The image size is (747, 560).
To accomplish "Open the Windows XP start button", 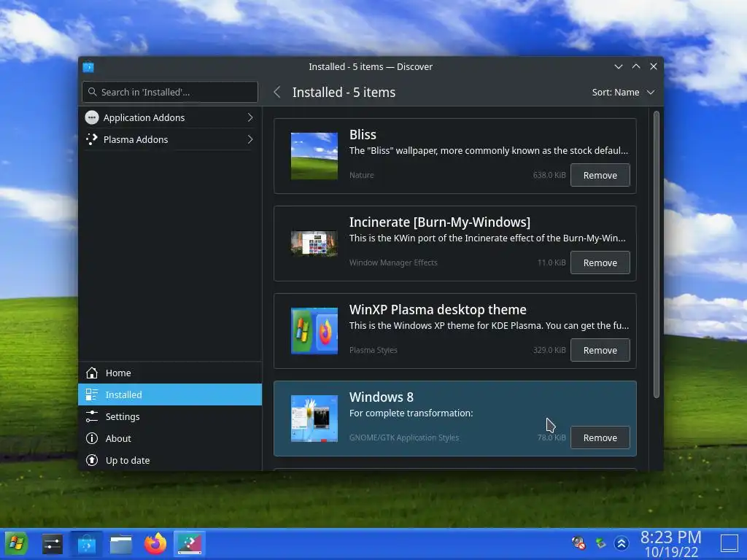I will [16, 544].
